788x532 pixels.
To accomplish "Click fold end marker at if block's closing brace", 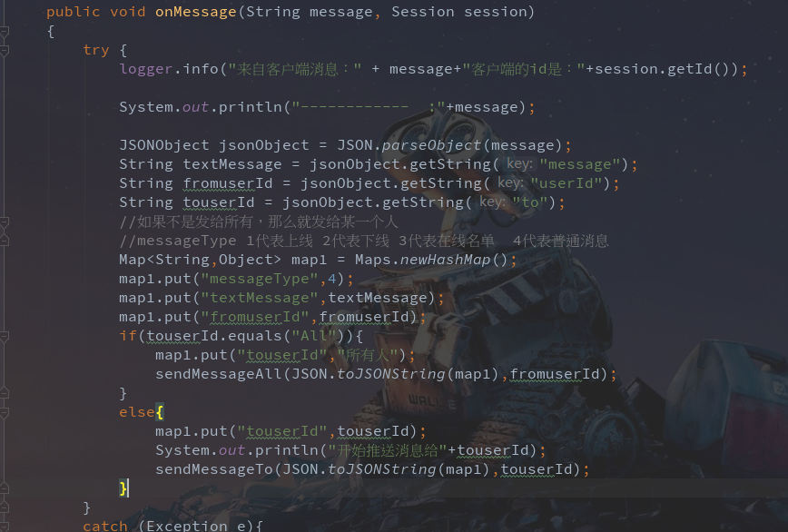I will point(4,393).
